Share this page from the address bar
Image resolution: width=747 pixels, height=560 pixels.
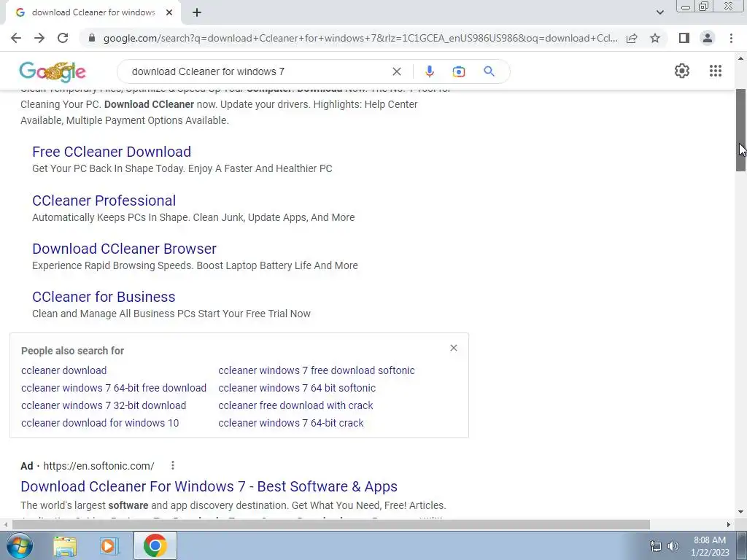click(x=632, y=38)
